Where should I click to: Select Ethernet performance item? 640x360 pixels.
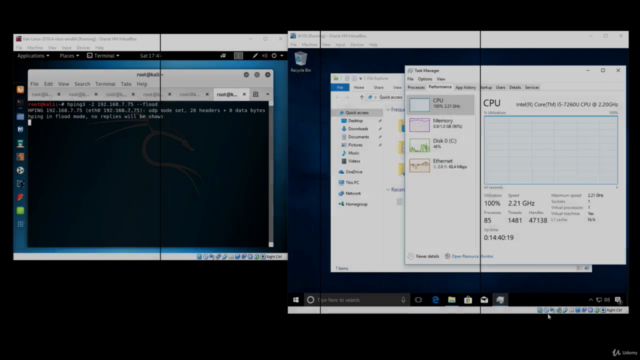(x=441, y=165)
